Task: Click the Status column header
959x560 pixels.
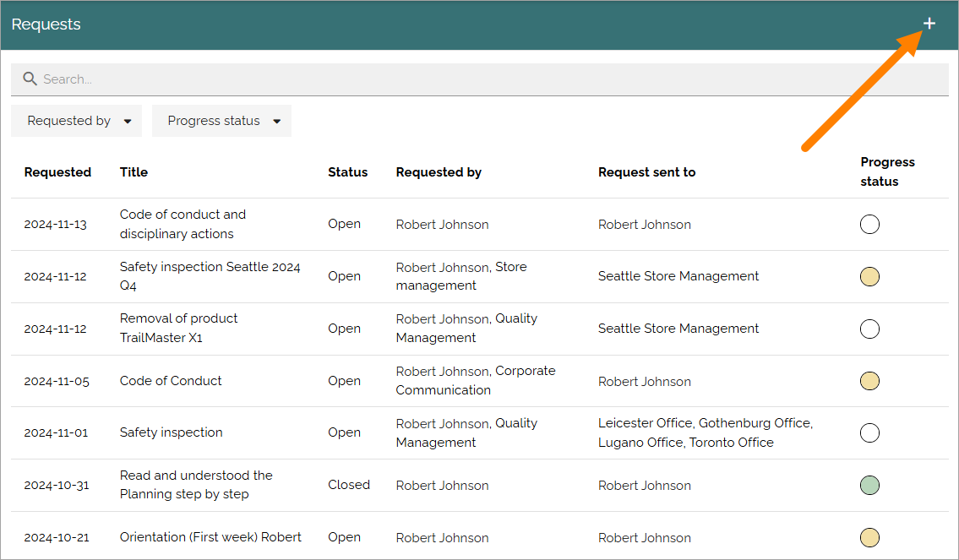Action: coord(347,172)
